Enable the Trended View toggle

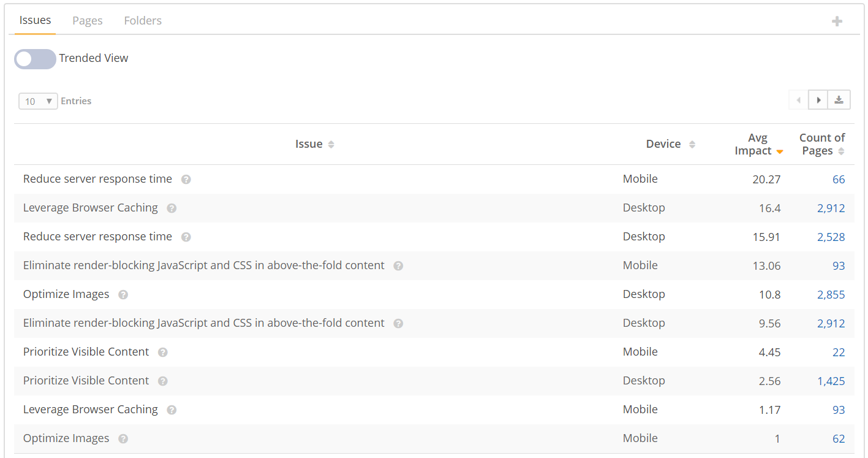[x=35, y=59]
